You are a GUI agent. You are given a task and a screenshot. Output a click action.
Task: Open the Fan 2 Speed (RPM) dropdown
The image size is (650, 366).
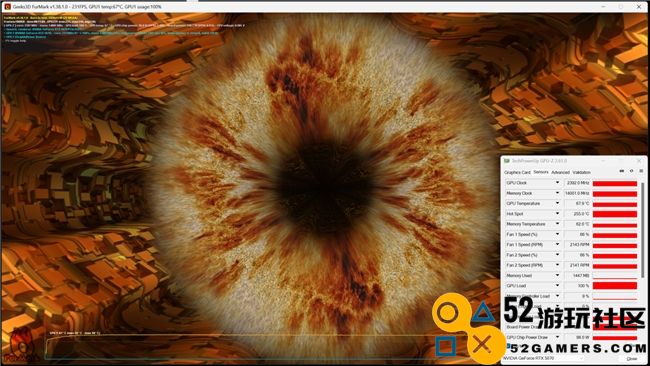coord(557,265)
